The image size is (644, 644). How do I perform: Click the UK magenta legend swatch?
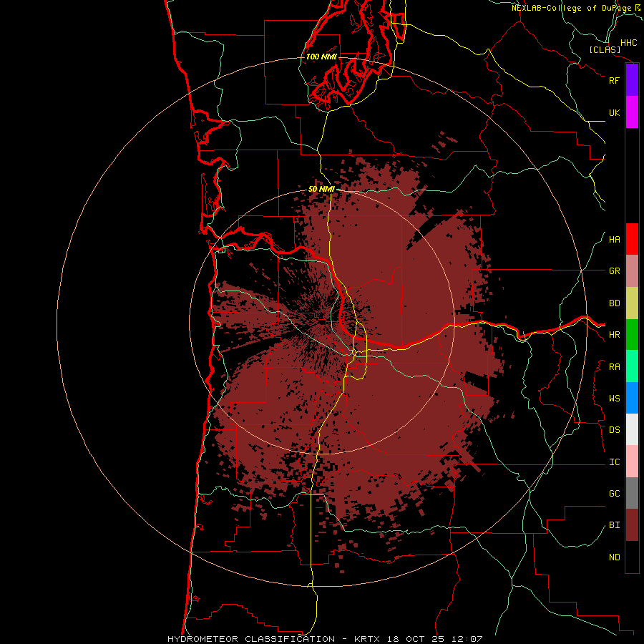pyautogui.click(x=632, y=112)
